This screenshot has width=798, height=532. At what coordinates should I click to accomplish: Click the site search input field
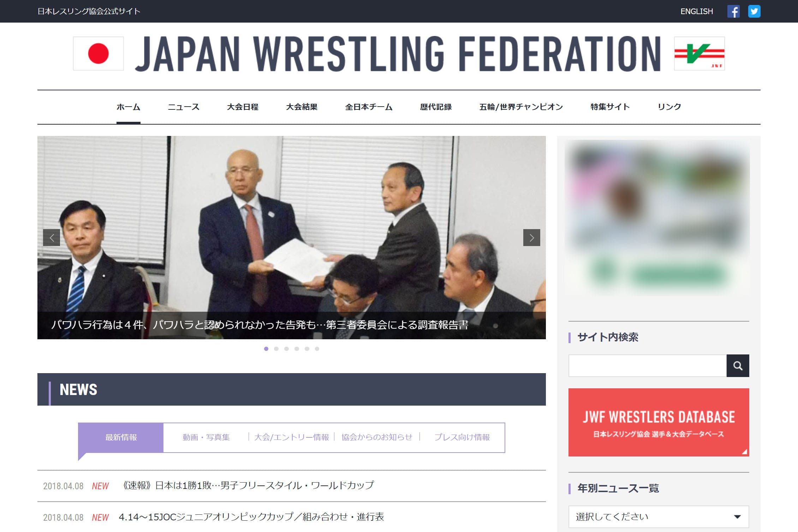pyautogui.click(x=647, y=366)
